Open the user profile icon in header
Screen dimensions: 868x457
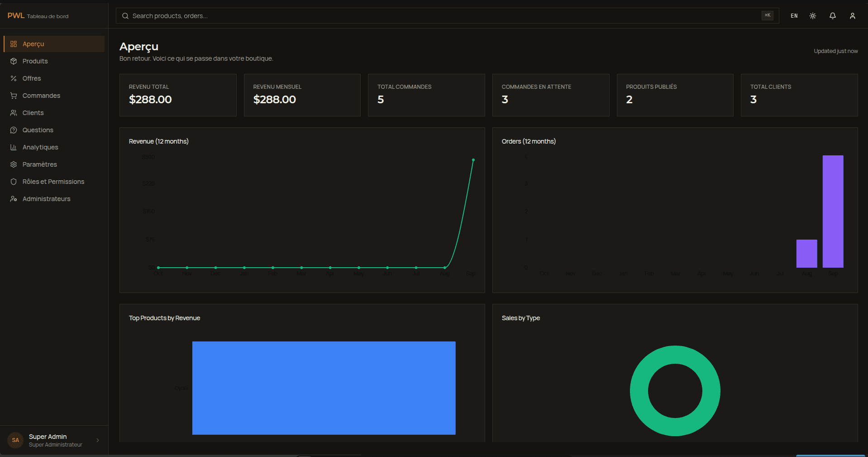click(x=853, y=16)
